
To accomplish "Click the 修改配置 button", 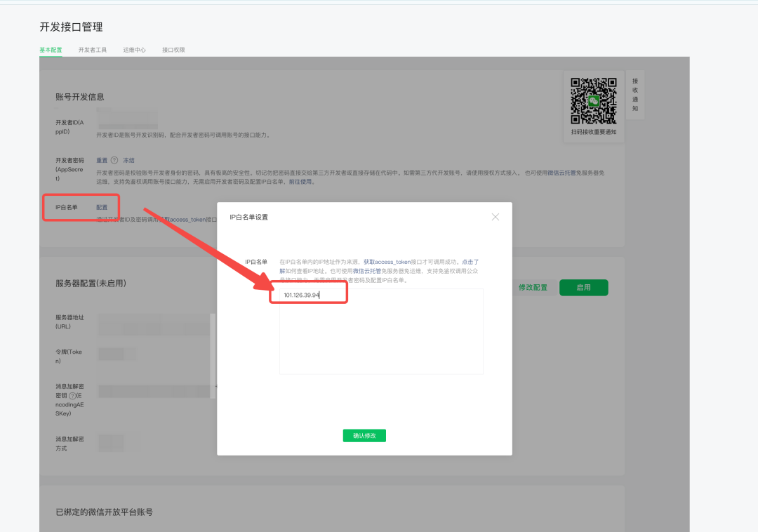I will tap(533, 288).
